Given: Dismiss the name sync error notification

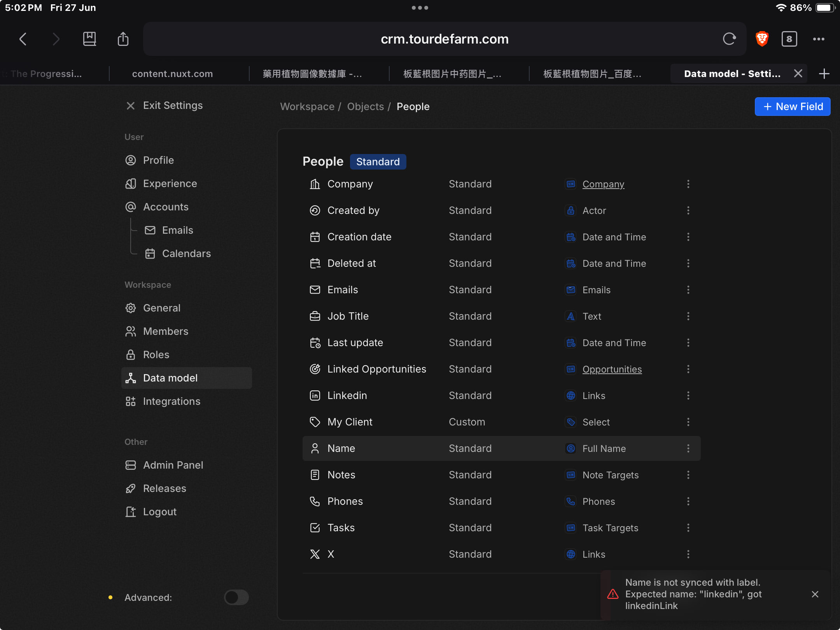Looking at the screenshot, I should (815, 594).
